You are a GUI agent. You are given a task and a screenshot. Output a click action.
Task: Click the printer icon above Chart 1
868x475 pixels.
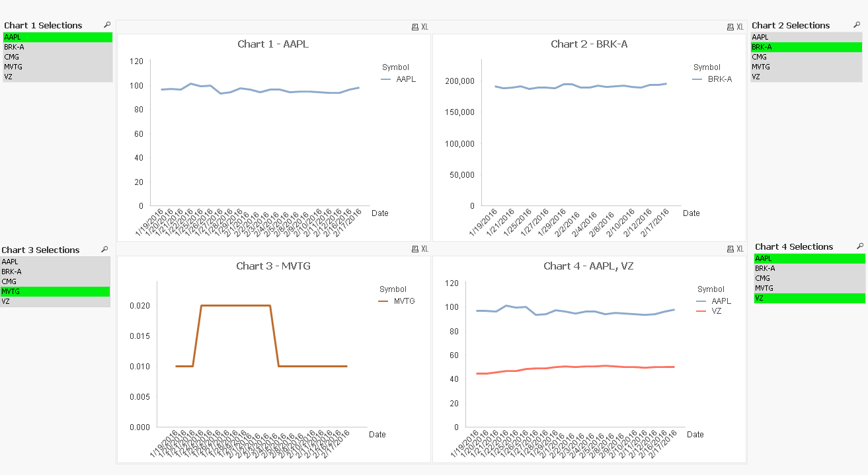click(x=415, y=27)
